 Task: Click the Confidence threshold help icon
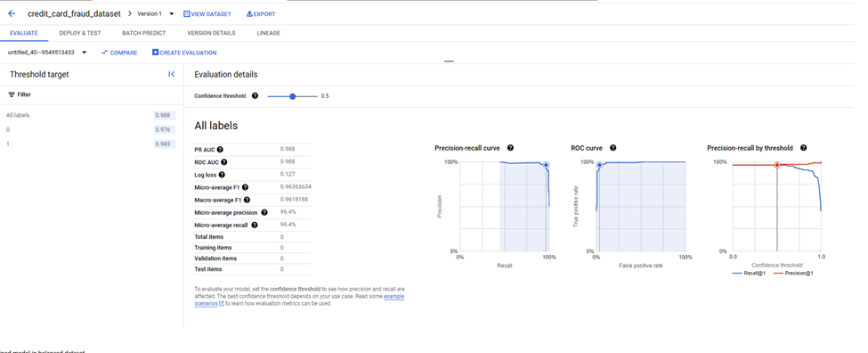click(x=255, y=96)
